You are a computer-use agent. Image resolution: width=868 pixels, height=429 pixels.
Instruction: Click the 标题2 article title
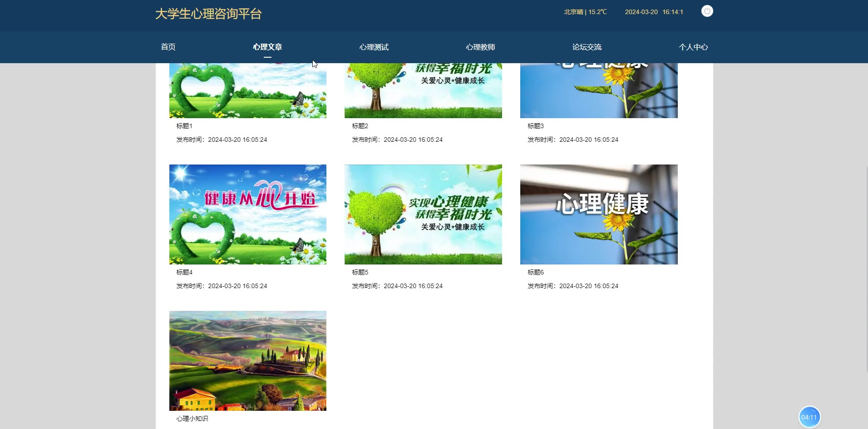pyautogui.click(x=360, y=126)
